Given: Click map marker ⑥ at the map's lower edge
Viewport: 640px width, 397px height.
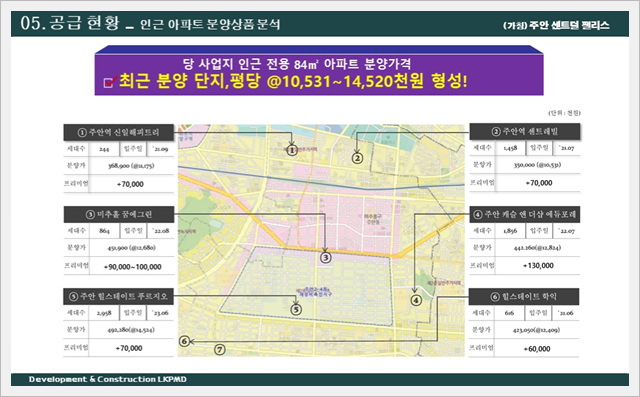Looking at the screenshot, I should point(185,341).
